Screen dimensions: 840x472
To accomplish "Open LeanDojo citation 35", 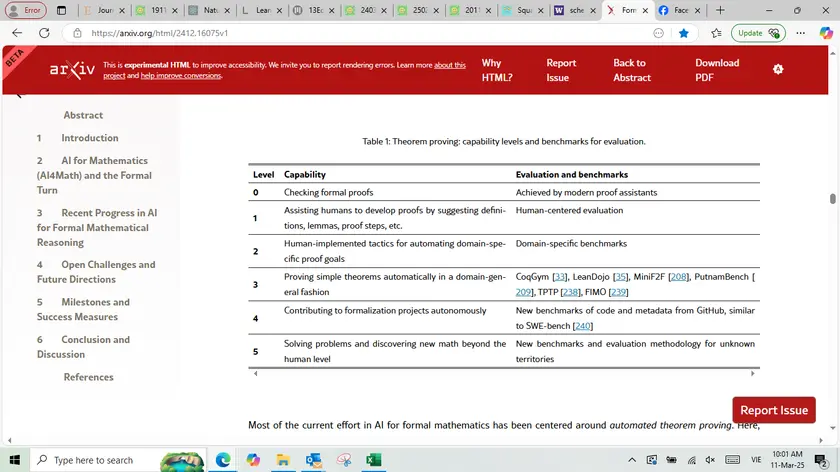I will 620,277.
